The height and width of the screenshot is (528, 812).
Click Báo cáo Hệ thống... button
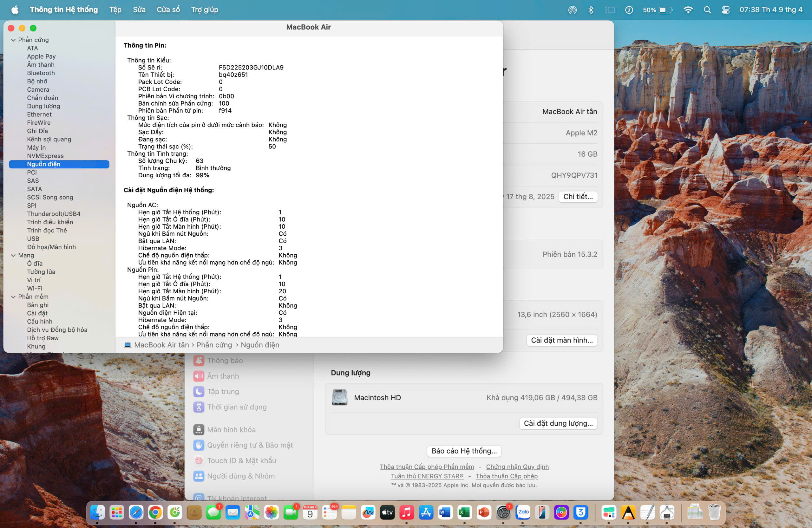(464, 451)
